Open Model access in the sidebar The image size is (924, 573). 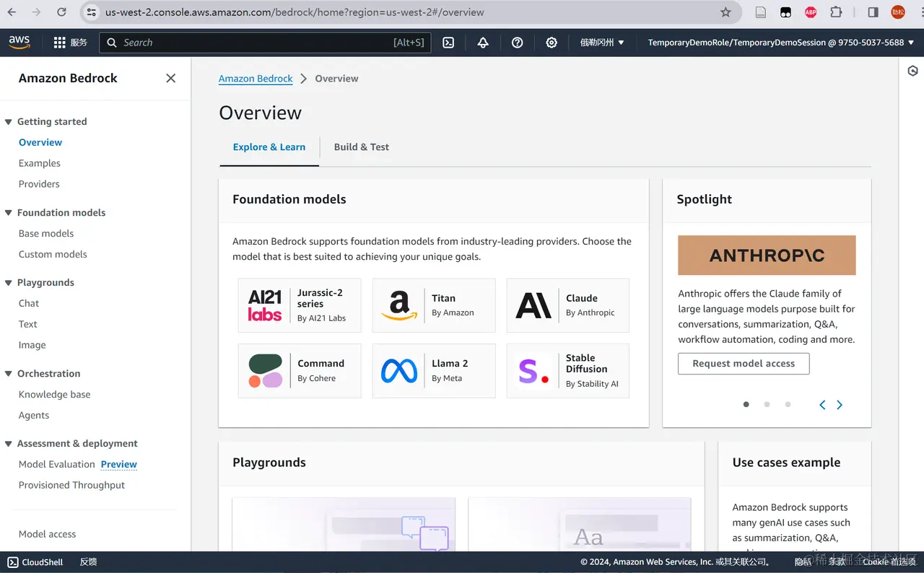tap(48, 534)
